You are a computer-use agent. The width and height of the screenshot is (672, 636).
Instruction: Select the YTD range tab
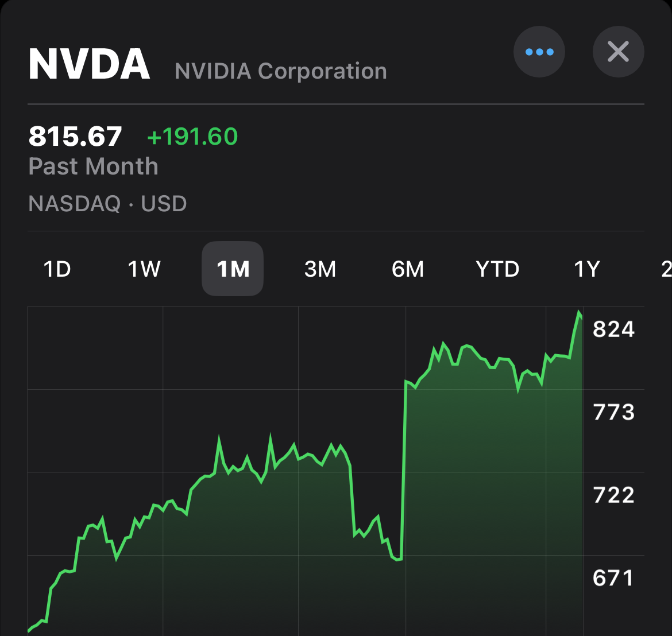point(497,269)
